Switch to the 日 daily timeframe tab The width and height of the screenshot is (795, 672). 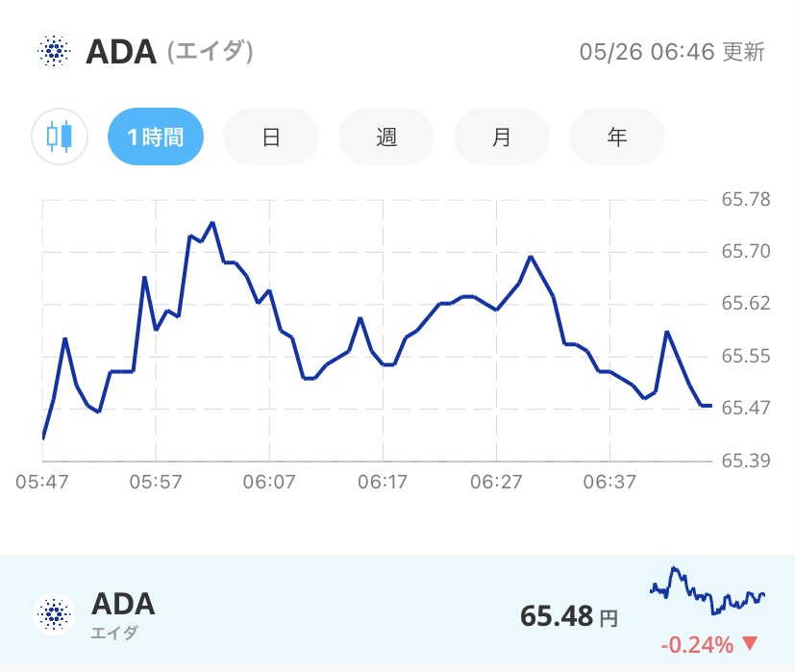pos(270,137)
